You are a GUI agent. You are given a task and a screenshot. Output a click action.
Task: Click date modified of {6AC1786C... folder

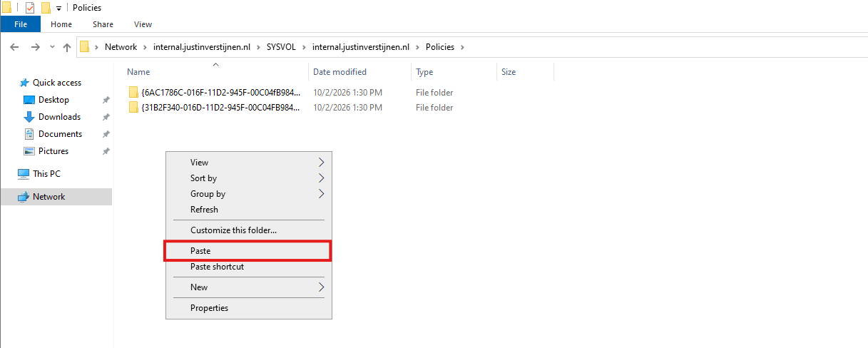tap(347, 93)
